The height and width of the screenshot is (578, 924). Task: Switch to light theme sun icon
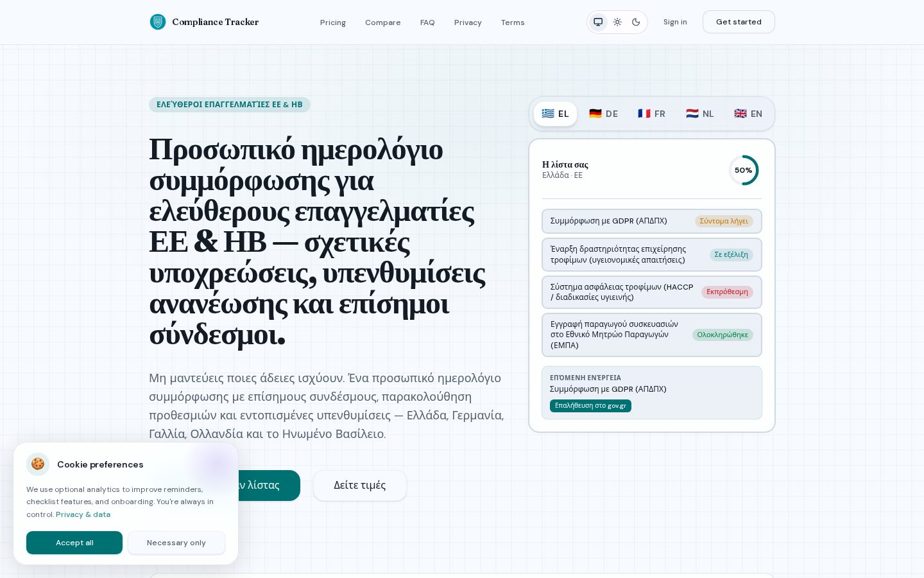click(617, 22)
